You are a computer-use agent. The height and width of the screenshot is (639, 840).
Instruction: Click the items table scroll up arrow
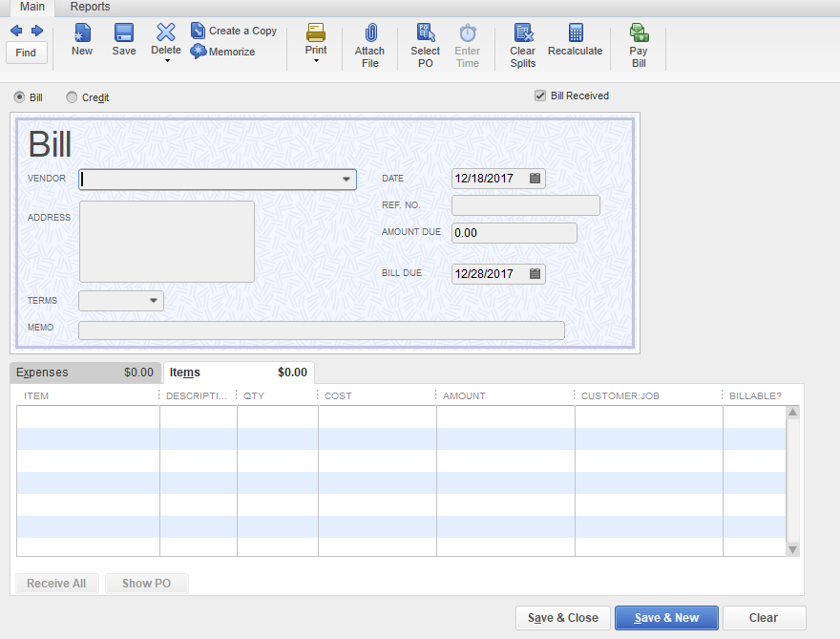point(793,413)
